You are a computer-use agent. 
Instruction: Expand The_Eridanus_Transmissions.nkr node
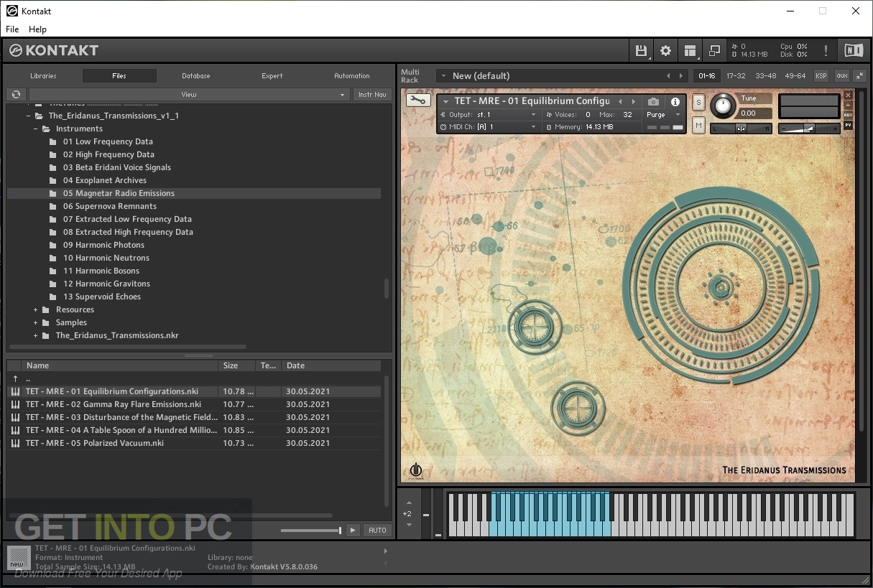click(35, 335)
